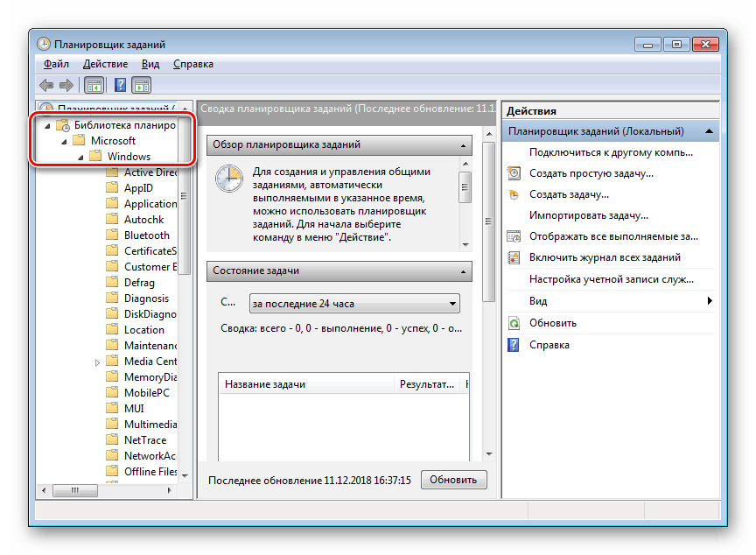Click the Forward arrow toolbar icon
This screenshot has width=756, height=555.
[x=66, y=85]
